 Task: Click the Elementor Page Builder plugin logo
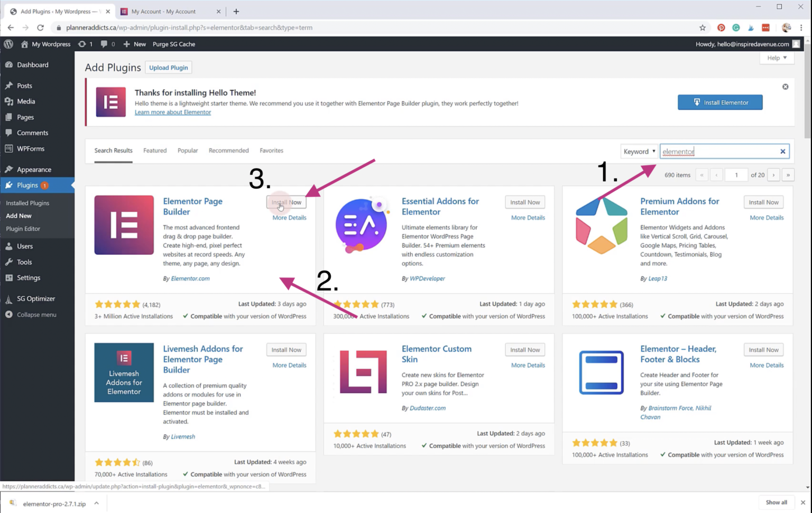pos(124,225)
